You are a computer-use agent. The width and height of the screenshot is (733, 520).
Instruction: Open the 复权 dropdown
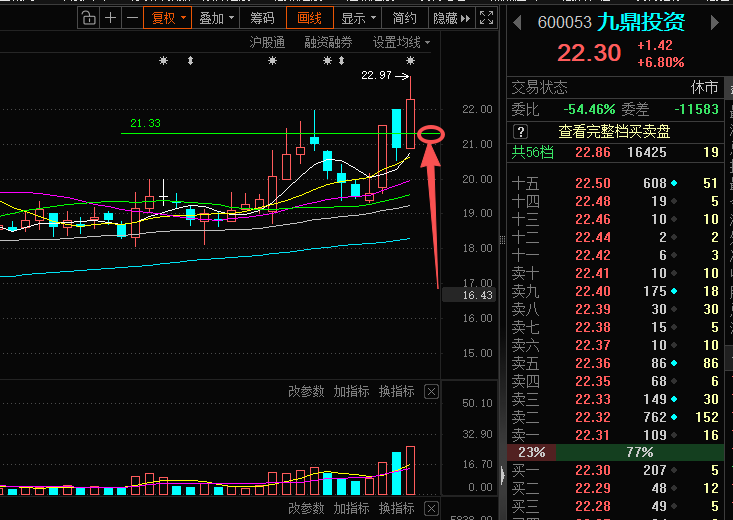click(x=167, y=18)
